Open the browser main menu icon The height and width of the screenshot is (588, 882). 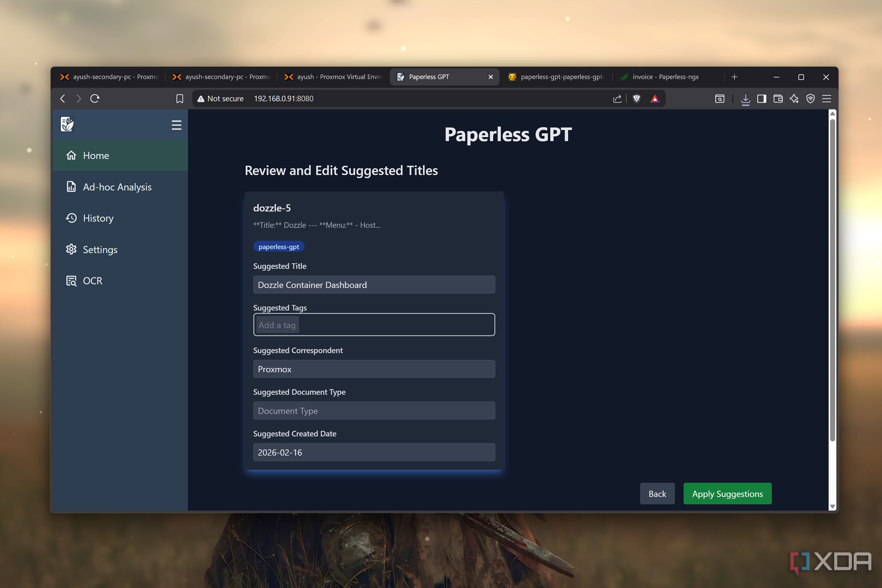point(826,98)
